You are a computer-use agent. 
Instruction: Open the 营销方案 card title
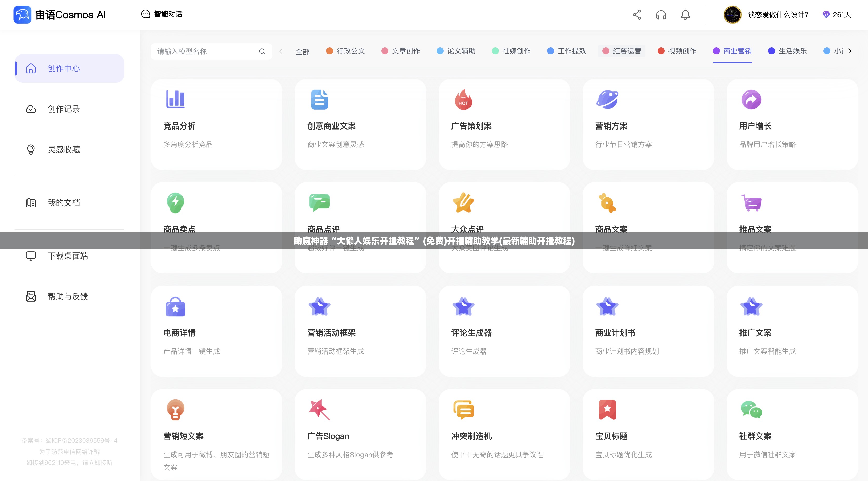[611, 126]
